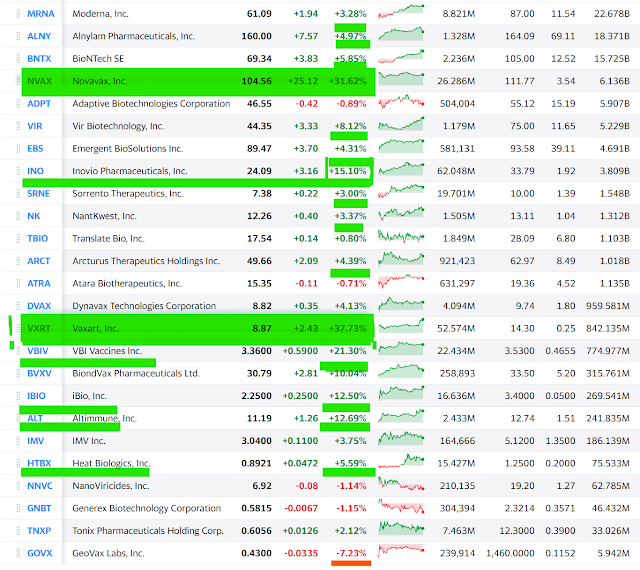Open the ARCT ticker link

click(x=39, y=261)
